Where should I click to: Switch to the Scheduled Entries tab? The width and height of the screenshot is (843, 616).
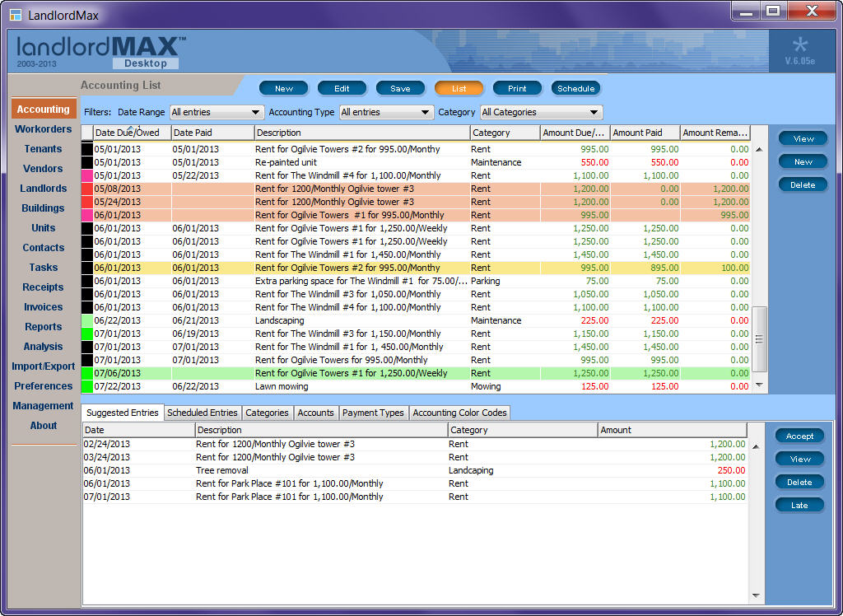[x=203, y=413]
